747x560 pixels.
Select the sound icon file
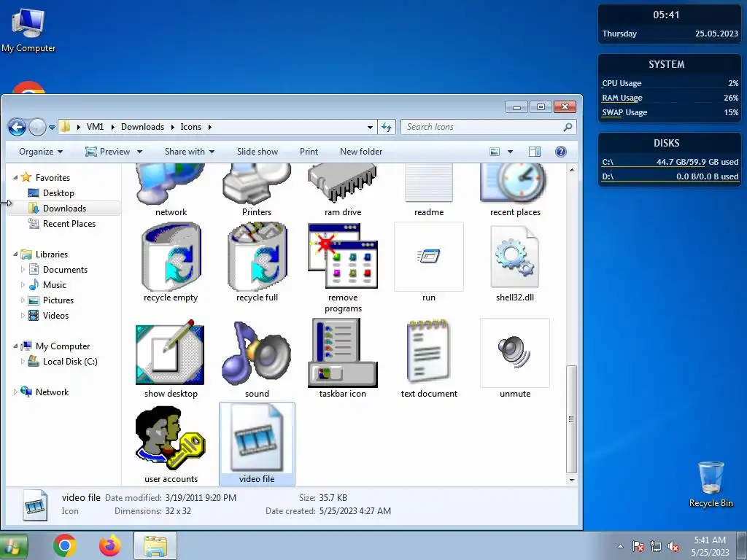pos(257,358)
